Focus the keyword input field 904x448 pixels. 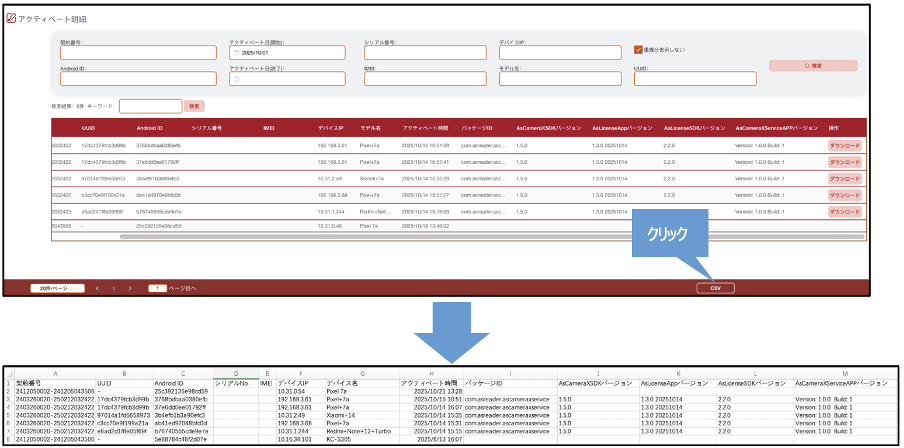pyautogui.click(x=150, y=106)
